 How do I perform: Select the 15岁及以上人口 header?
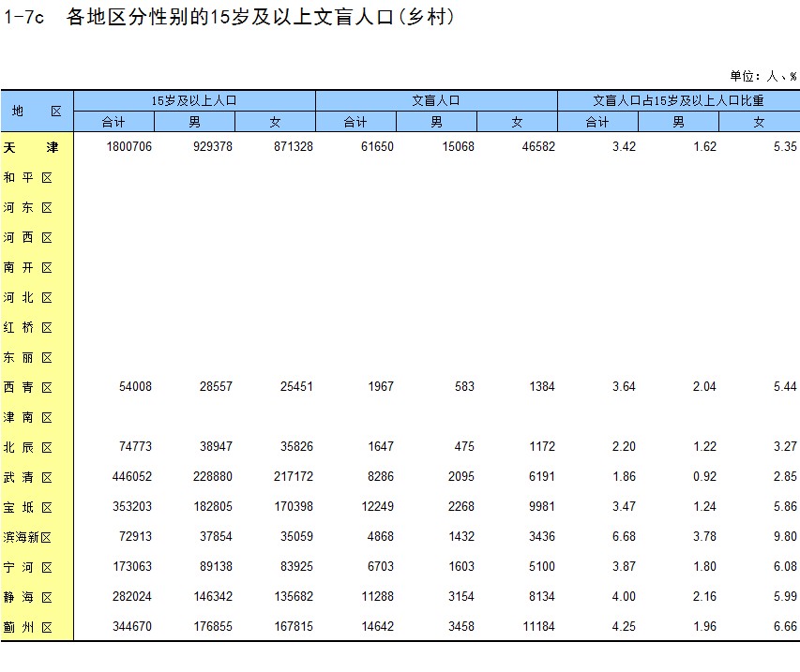tap(194, 100)
